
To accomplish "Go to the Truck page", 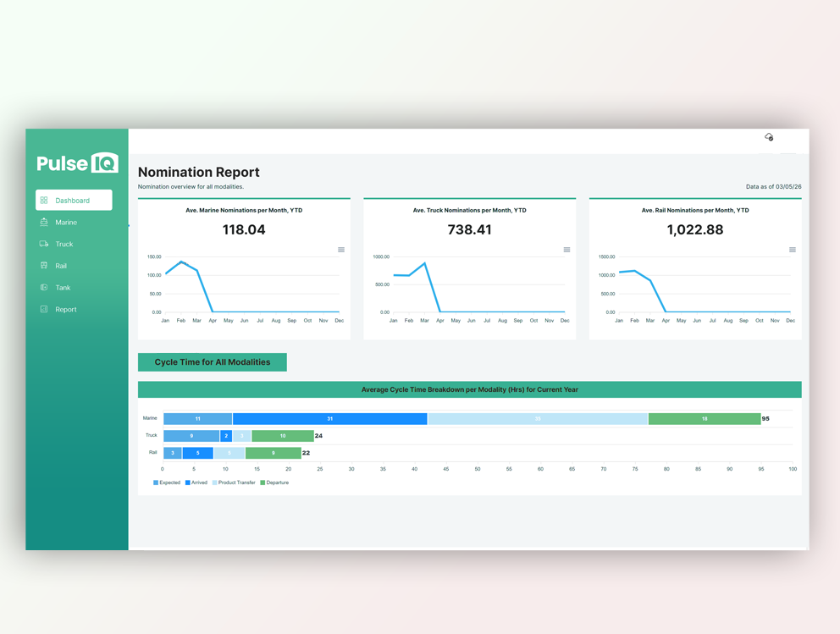I will click(x=64, y=244).
